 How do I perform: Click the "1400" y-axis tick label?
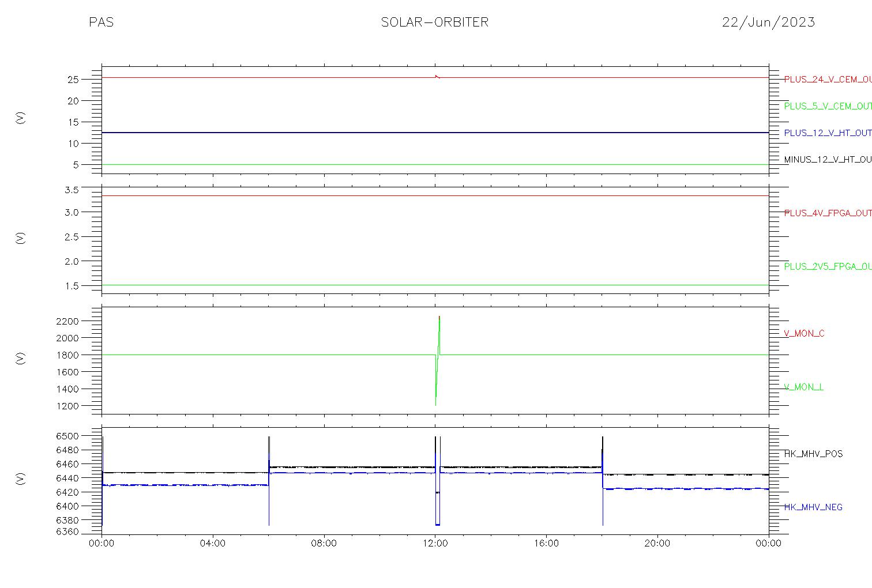pos(67,389)
